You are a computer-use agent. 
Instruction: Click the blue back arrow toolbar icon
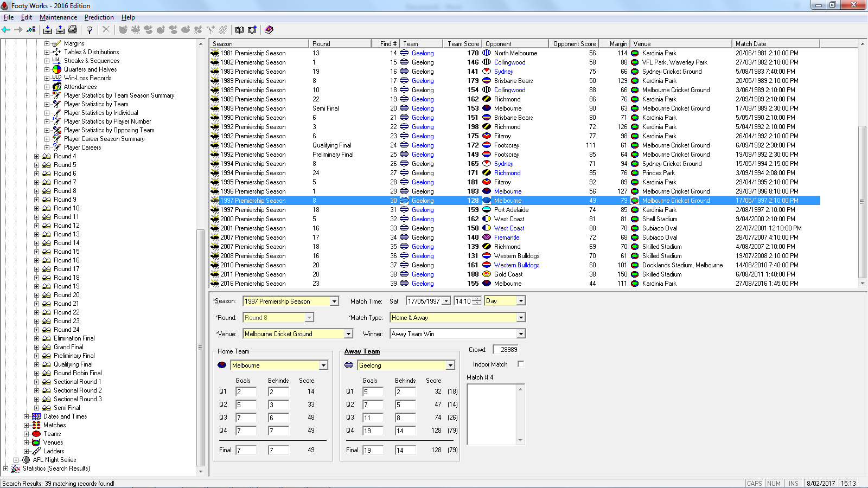click(x=7, y=30)
